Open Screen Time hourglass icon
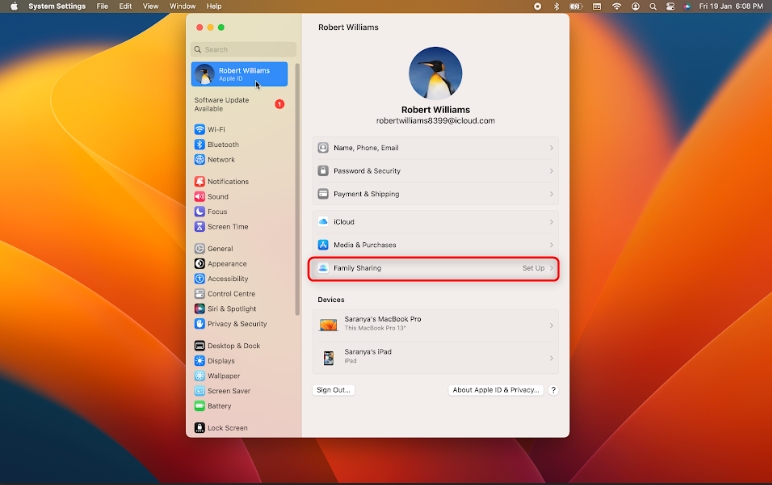772x485 pixels. 199,226
